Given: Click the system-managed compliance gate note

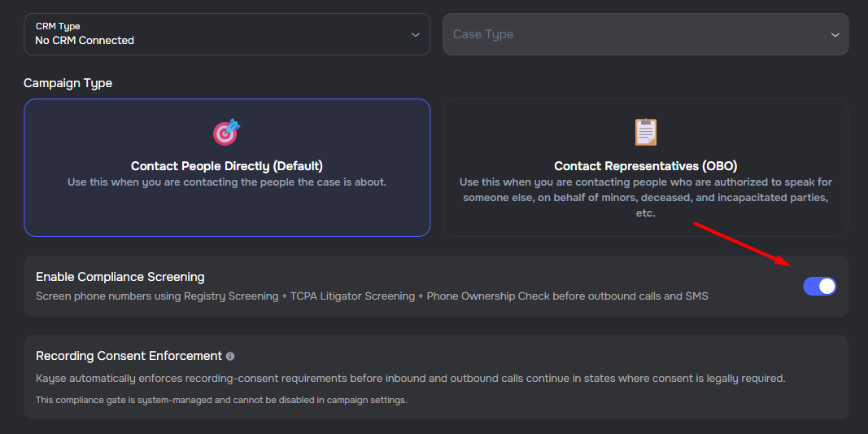Looking at the screenshot, I should point(221,400).
